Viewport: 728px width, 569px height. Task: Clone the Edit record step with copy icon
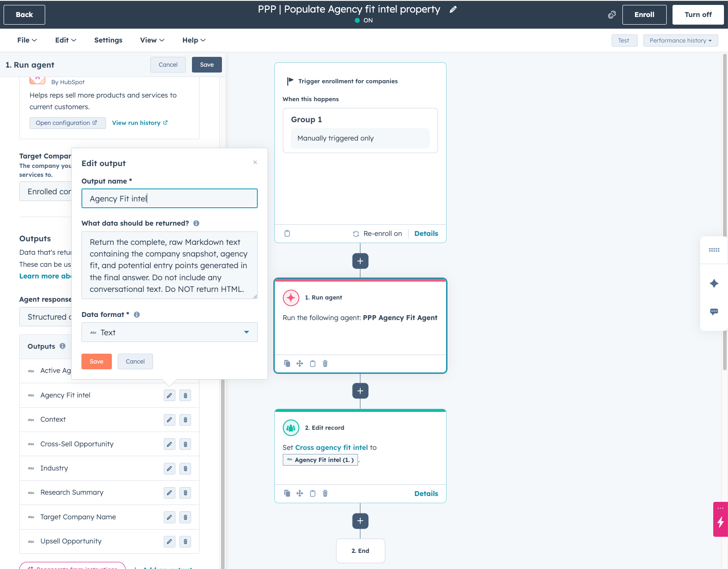(287, 493)
